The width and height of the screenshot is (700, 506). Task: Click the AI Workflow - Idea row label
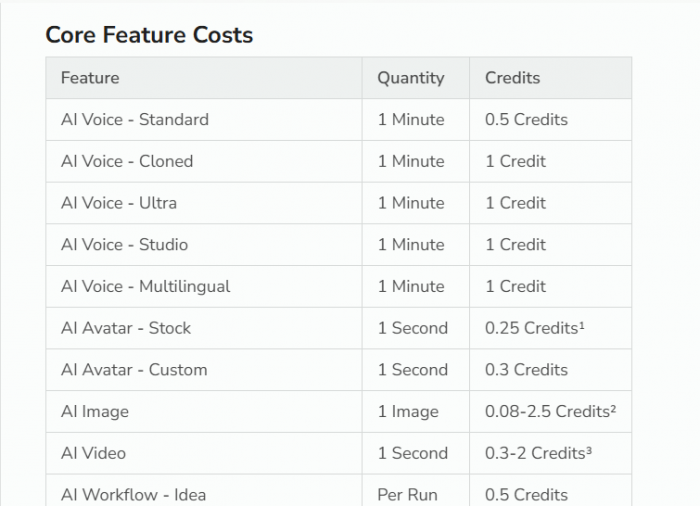[134, 494]
